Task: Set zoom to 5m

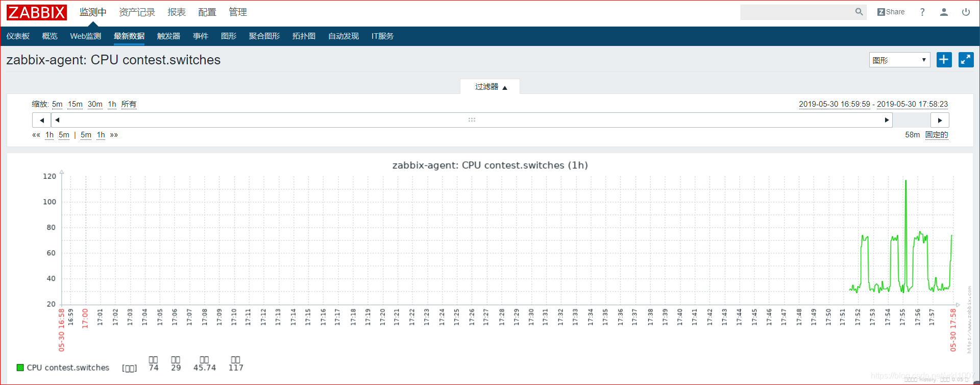Action: pyautogui.click(x=57, y=104)
